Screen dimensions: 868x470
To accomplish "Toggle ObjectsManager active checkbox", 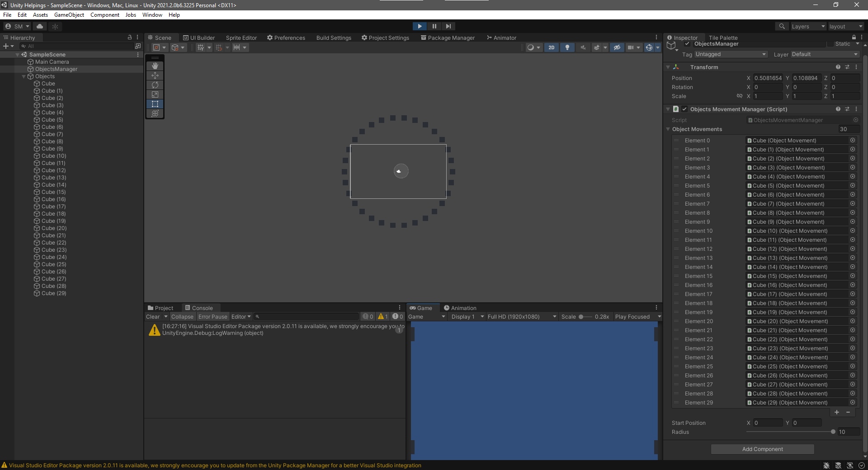I will click(x=687, y=44).
